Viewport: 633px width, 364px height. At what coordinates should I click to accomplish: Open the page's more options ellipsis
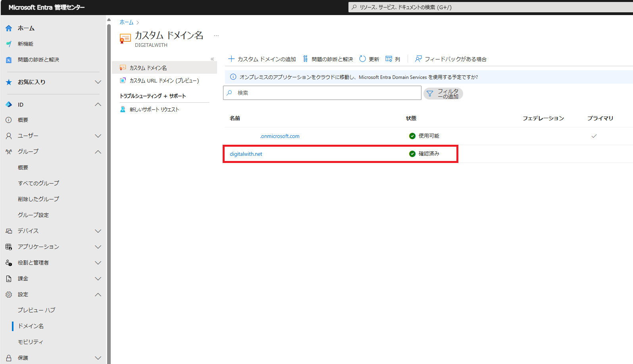tap(216, 36)
